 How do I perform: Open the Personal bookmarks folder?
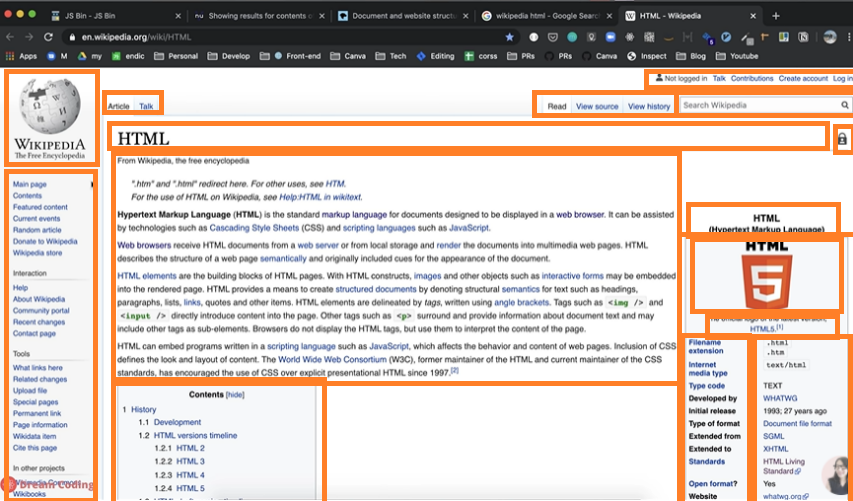176,56
